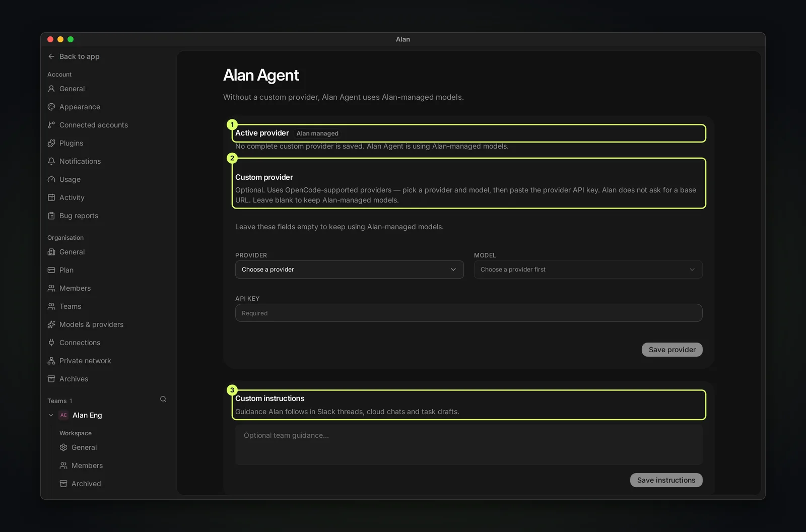The width and height of the screenshot is (806, 532).
Task: Click the Alan Agent page heading
Action: [261, 75]
